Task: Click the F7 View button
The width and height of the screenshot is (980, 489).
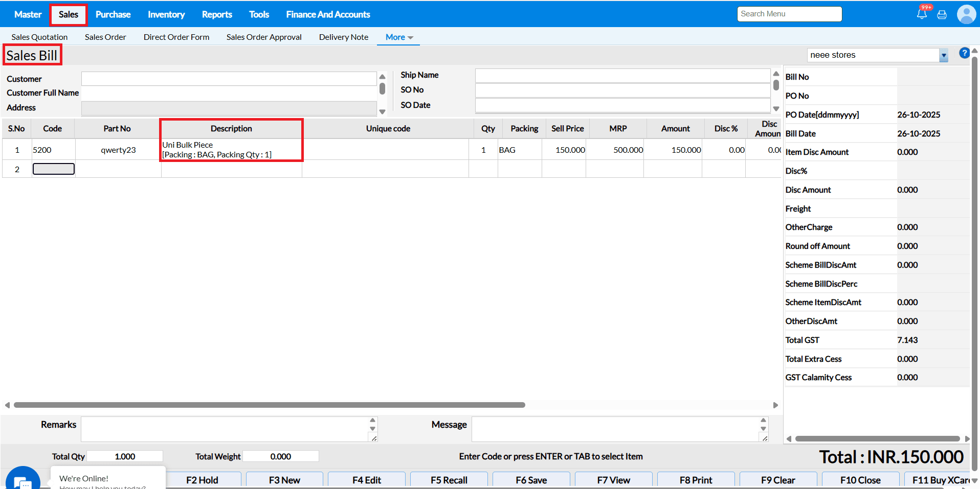Action: (x=614, y=480)
